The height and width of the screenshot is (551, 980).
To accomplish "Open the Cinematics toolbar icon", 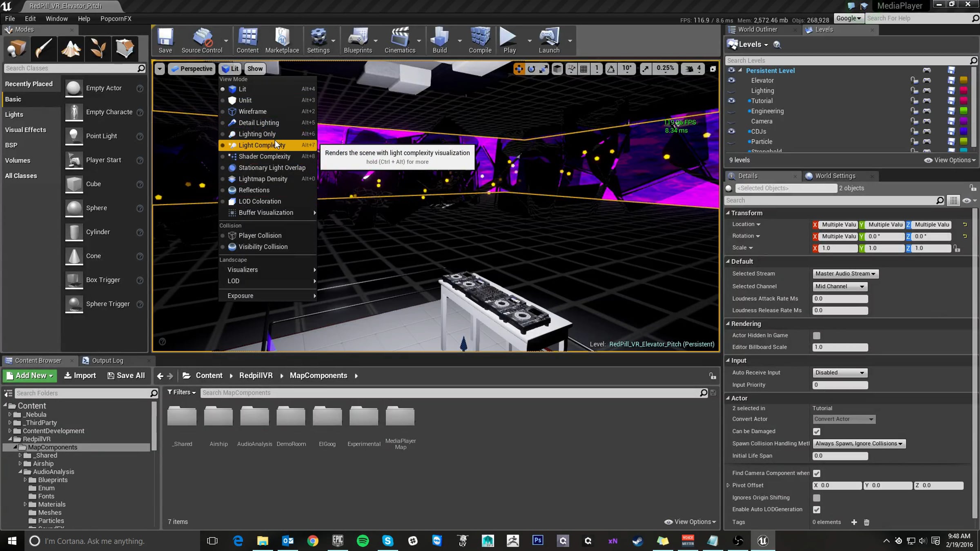I will pyautogui.click(x=400, y=40).
